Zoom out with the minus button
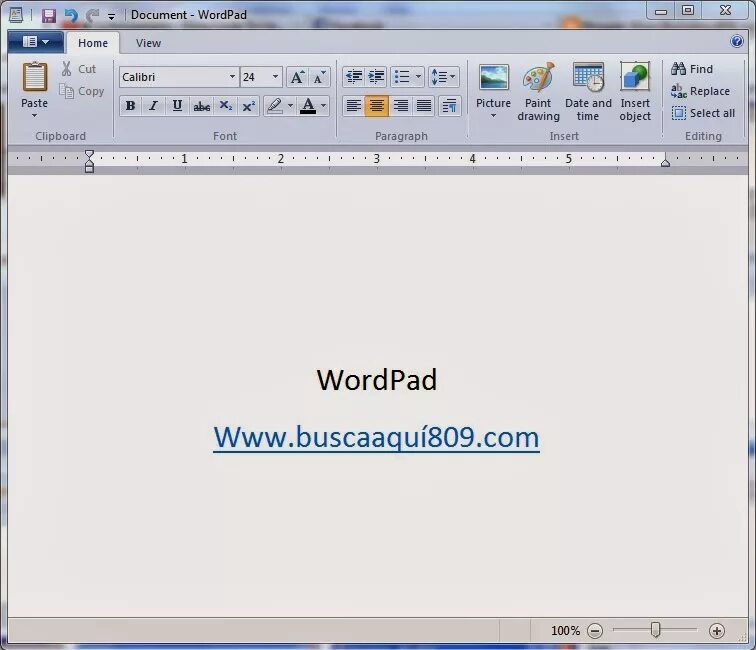Screen dimensions: 756x650 [595, 631]
